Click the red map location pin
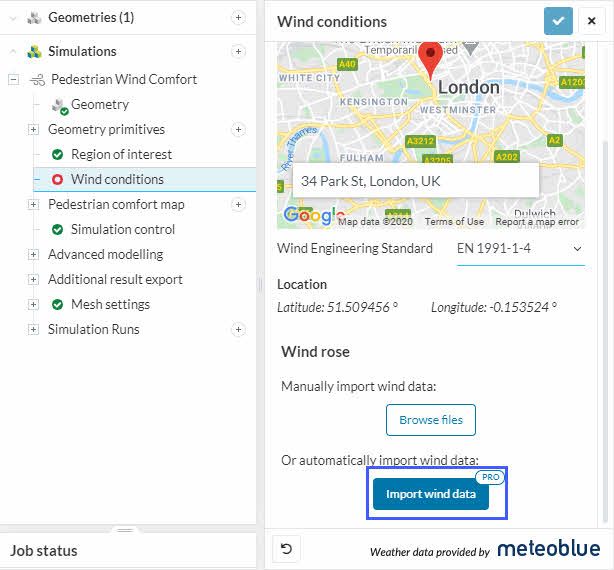614x570 pixels. pos(430,60)
